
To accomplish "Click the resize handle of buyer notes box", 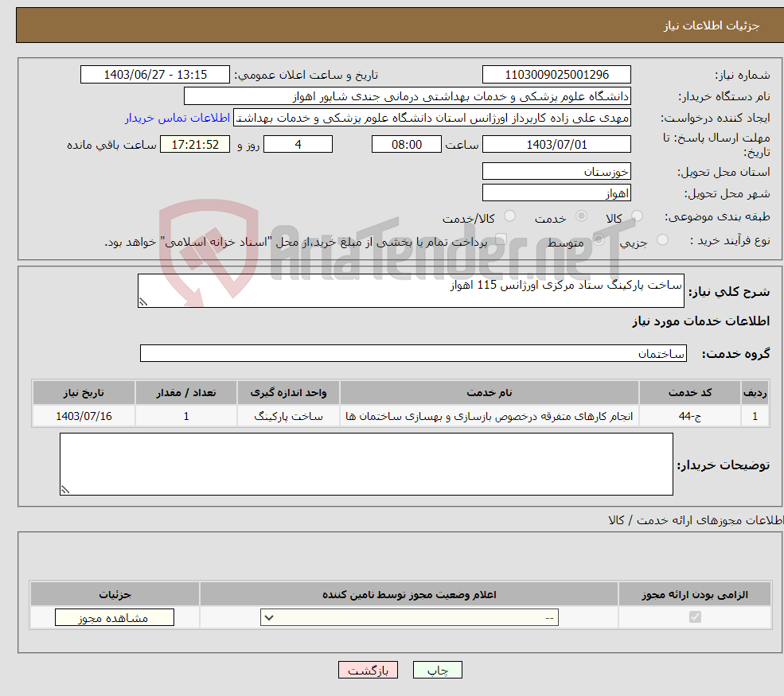I will tap(65, 490).
